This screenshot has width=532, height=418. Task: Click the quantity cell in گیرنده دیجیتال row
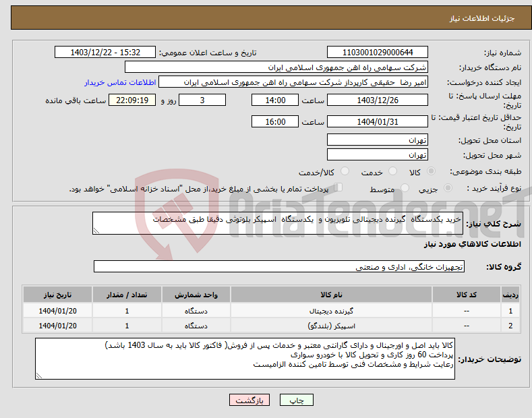pos(127,311)
